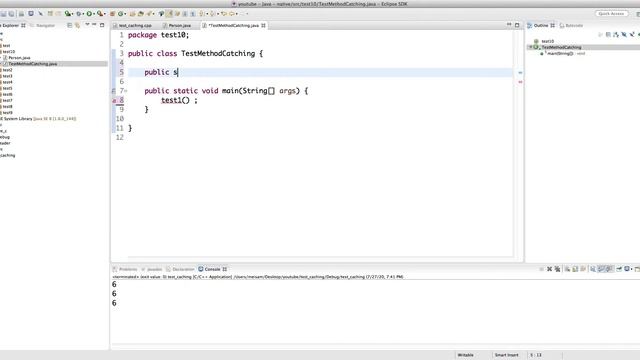Screen dimensions: 640x360
Task: Click the test1() call in editor
Action: coord(176,100)
